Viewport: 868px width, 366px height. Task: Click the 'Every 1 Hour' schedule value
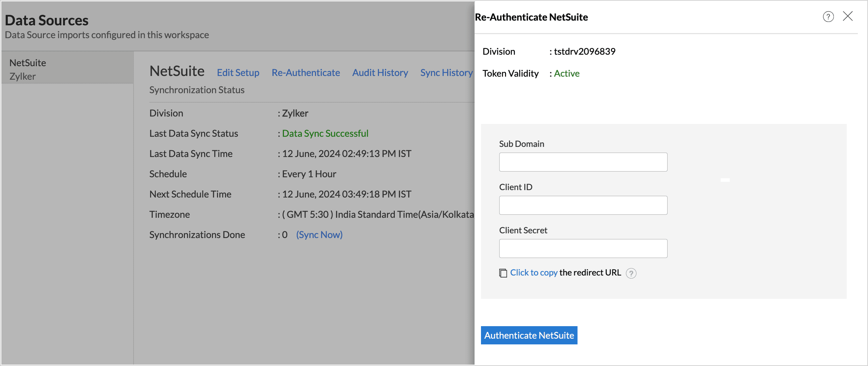point(309,174)
